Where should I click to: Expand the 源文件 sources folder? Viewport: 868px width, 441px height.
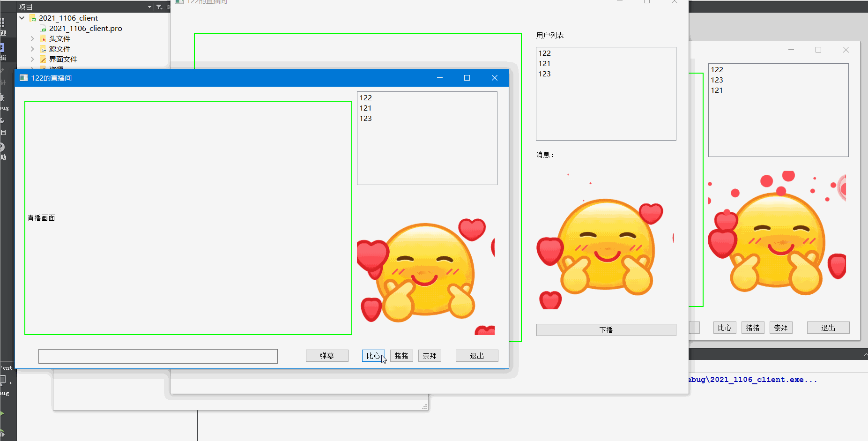(32, 49)
